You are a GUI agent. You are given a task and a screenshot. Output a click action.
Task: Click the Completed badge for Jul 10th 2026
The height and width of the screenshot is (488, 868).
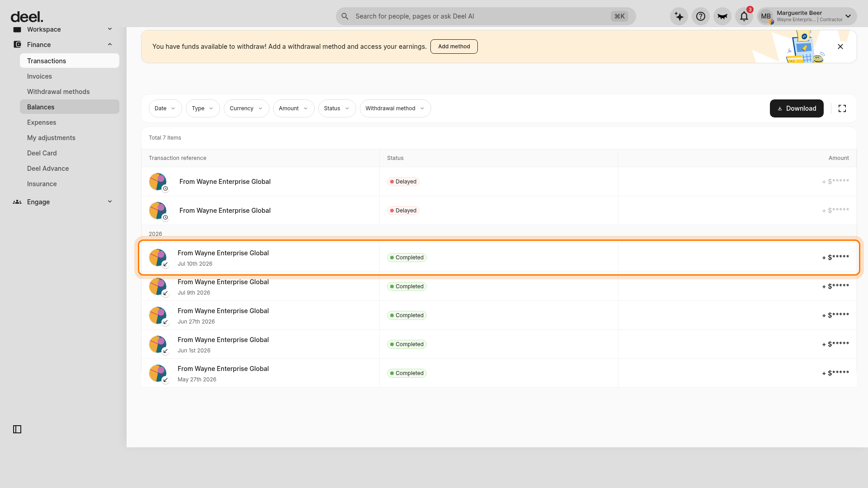coord(407,258)
